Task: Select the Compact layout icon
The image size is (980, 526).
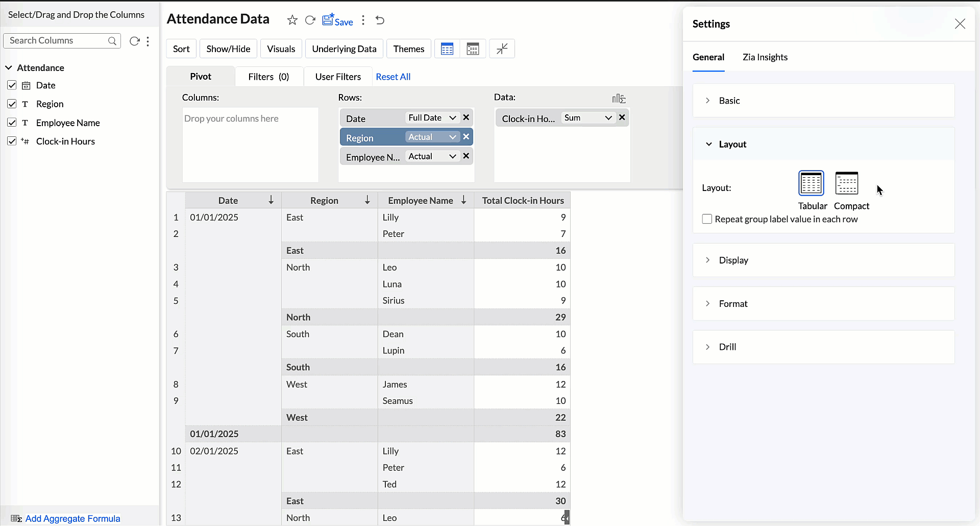Action: 846,183
